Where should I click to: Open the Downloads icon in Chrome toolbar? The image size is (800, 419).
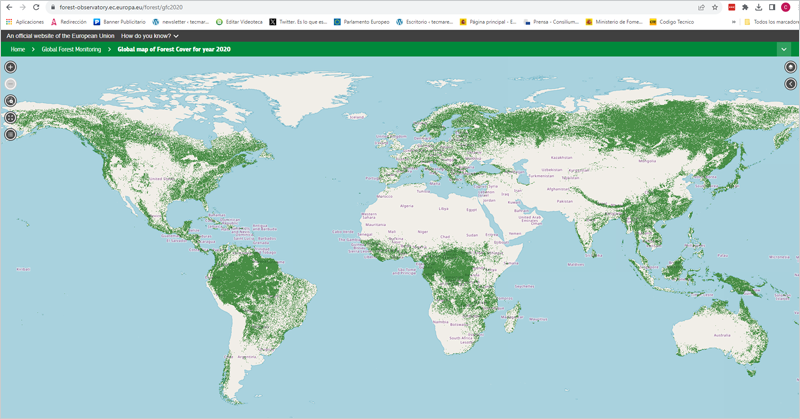759,7
